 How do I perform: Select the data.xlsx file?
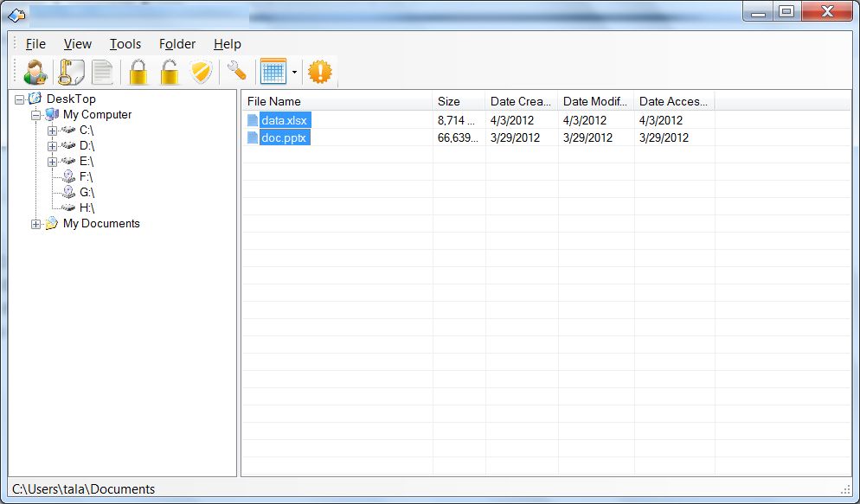(x=285, y=121)
